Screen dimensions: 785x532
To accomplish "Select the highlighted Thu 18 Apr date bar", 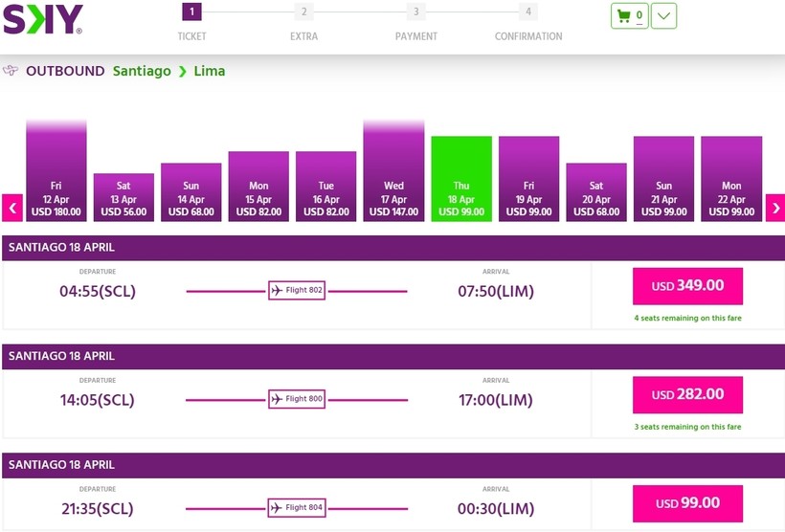I will (x=461, y=180).
